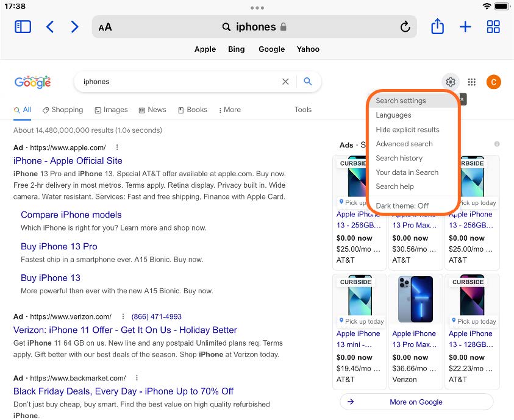Open the Safari share sheet icon
The width and height of the screenshot is (514, 420).
coord(437,26)
